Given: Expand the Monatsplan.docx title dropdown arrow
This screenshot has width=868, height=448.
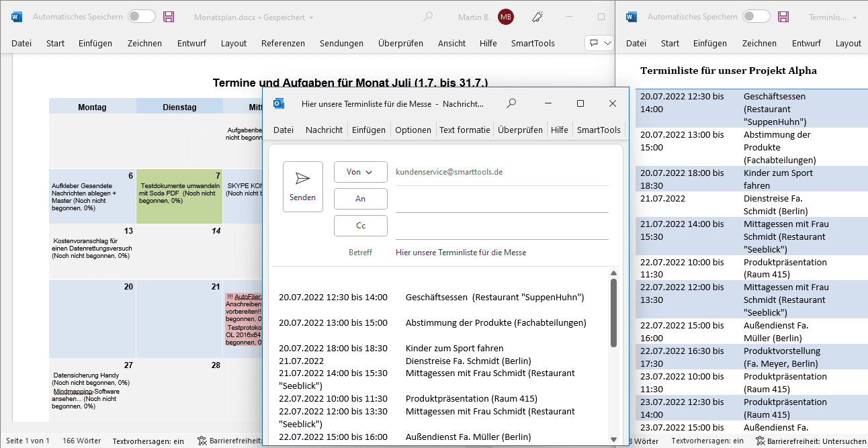Looking at the screenshot, I should coord(312,17).
